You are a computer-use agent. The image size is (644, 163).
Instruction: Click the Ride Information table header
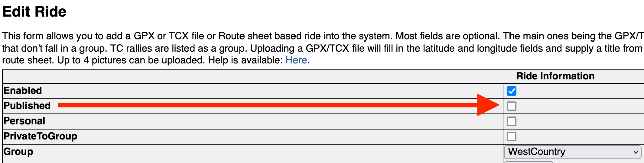pyautogui.click(x=555, y=76)
